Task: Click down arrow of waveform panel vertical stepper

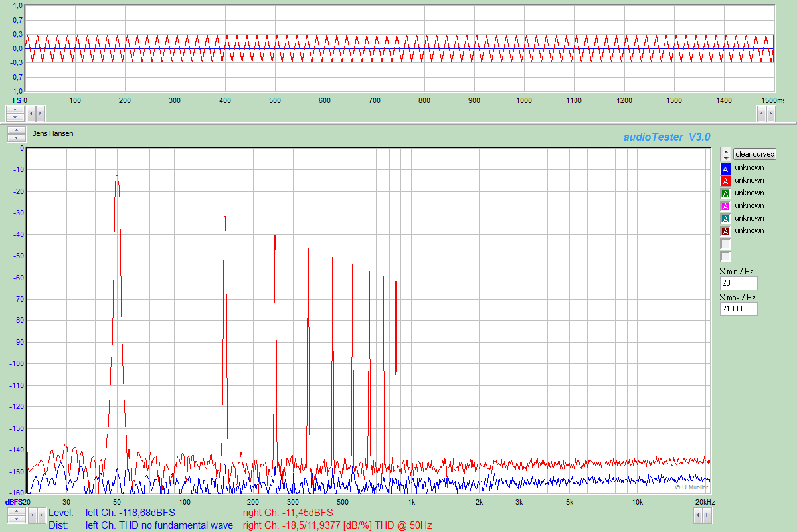Action: tap(16, 117)
